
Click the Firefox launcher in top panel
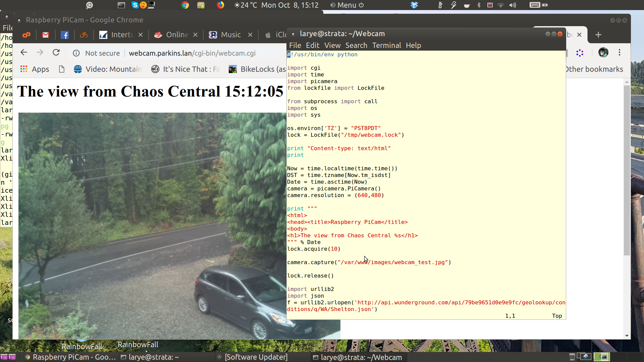[x=220, y=5]
